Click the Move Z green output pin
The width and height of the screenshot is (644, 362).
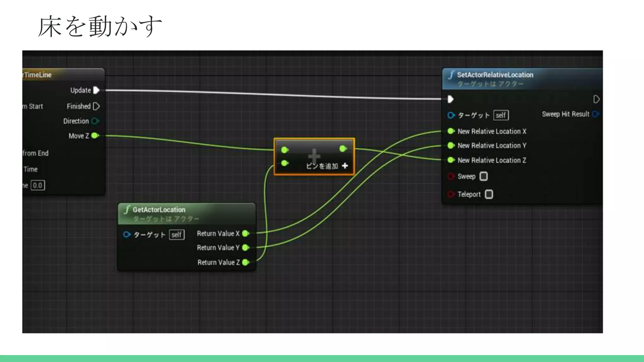(95, 136)
